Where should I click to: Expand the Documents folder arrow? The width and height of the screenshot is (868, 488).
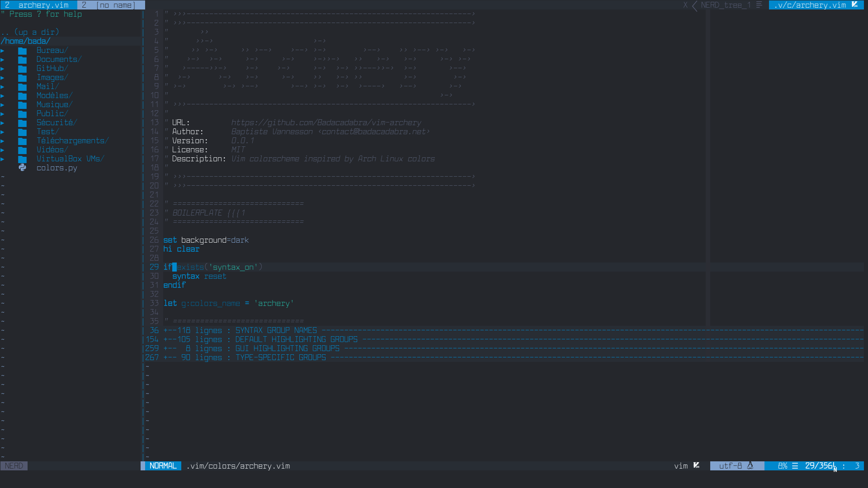point(3,60)
